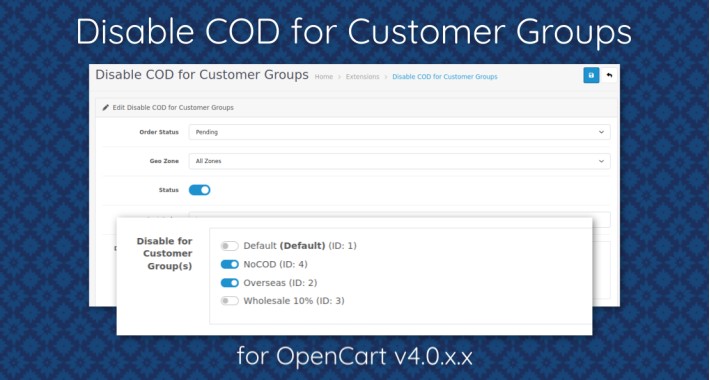Image resolution: width=710 pixels, height=380 pixels.
Task: Click the blue Save floppy-disk icon
Action: [591, 75]
